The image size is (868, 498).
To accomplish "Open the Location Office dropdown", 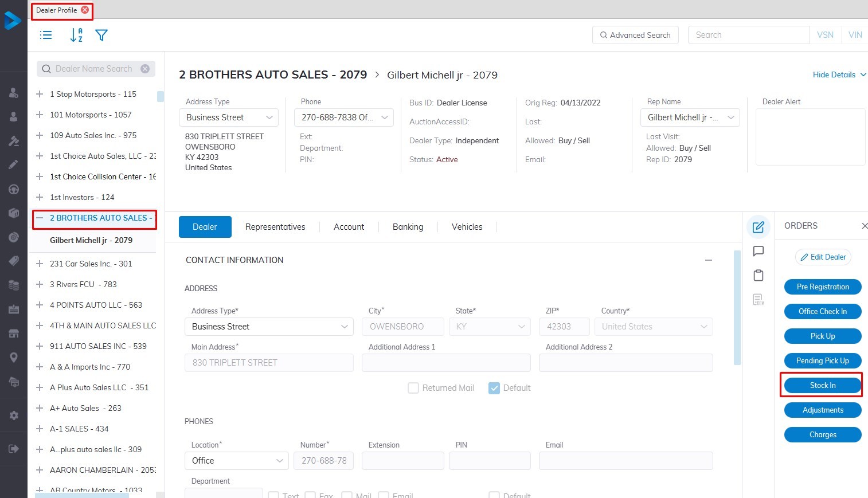I will [236, 461].
